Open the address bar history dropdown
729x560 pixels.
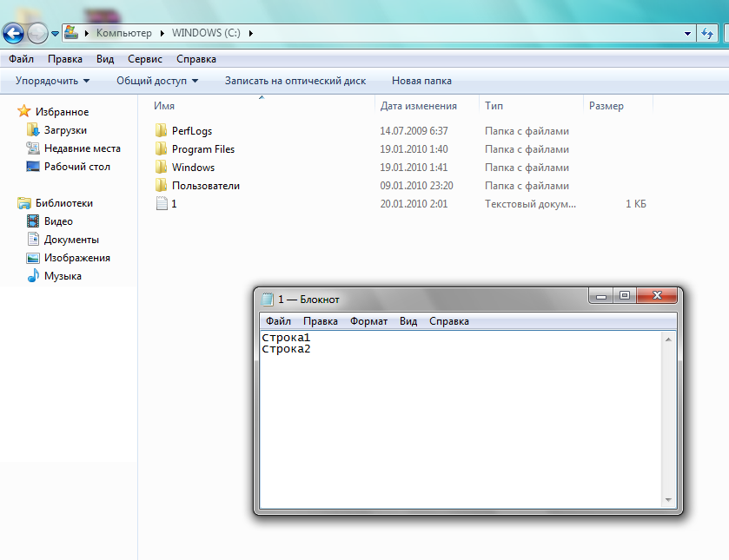point(687,34)
